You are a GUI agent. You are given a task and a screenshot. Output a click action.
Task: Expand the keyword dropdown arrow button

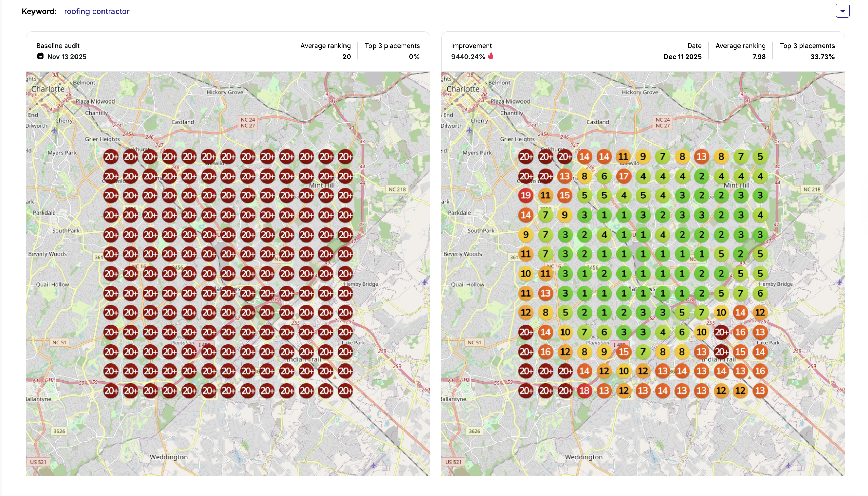(842, 11)
